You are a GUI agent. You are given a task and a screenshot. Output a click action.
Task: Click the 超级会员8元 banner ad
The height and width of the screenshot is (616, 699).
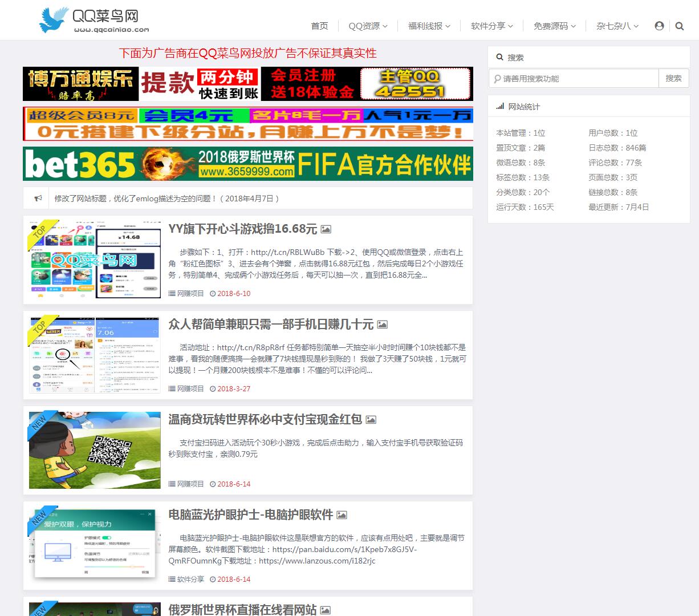[248, 124]
